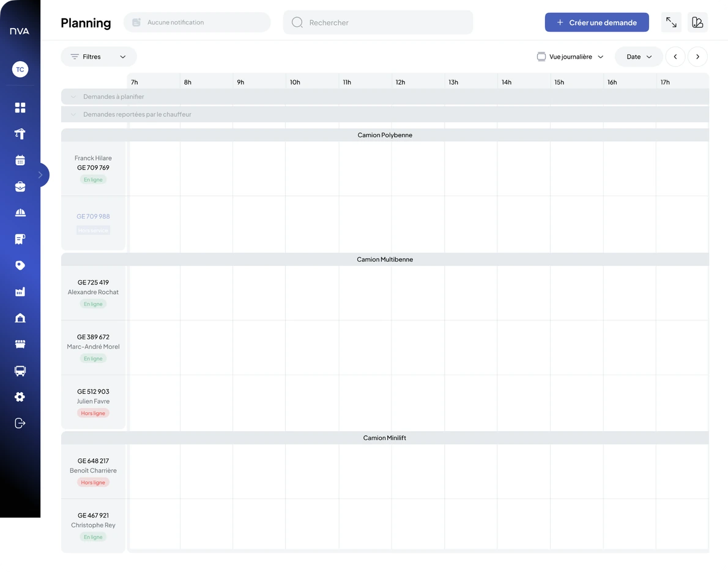This screenshot has height=573, width=728.
Task: Open the layout customization icon top right
Action: coord(697,22)
